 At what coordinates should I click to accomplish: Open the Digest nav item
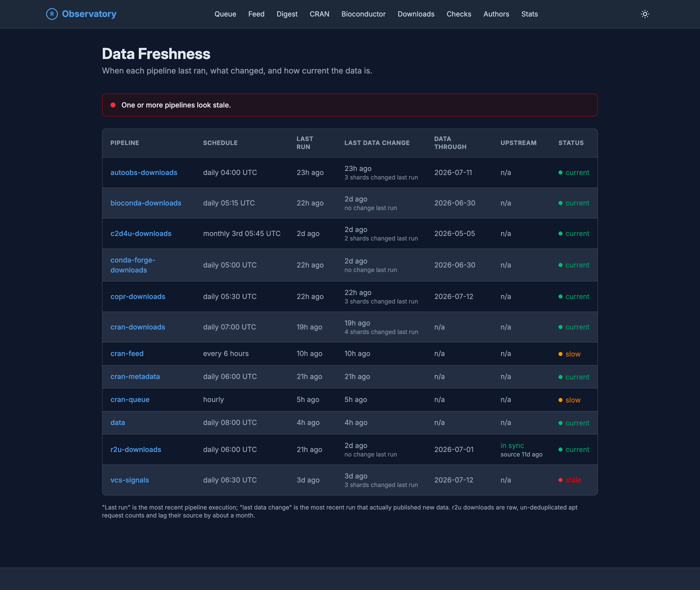[x=287, y=14]
